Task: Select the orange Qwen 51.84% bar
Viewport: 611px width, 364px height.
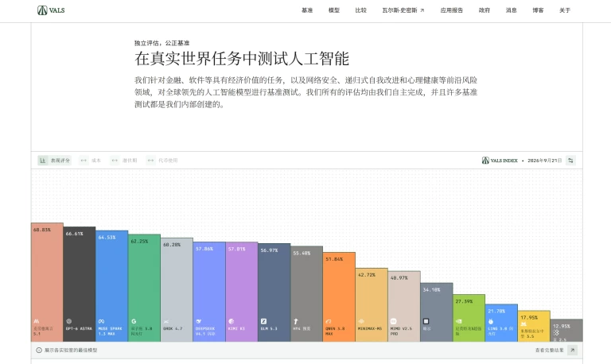Action: coord(339,297)
